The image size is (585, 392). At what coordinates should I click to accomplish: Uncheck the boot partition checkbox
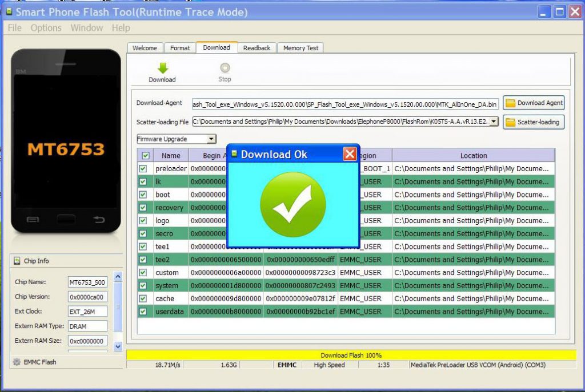coord(143,195)
